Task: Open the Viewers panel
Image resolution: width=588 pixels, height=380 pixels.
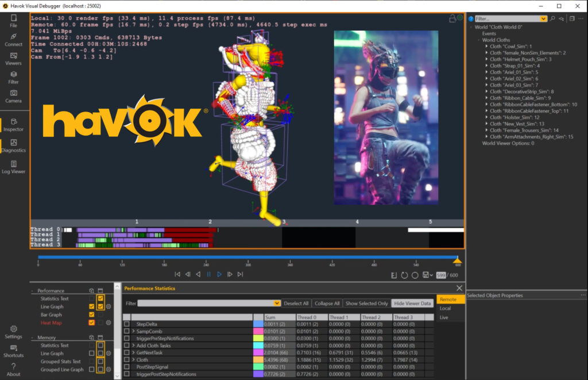Action: [x=14, y=59]
